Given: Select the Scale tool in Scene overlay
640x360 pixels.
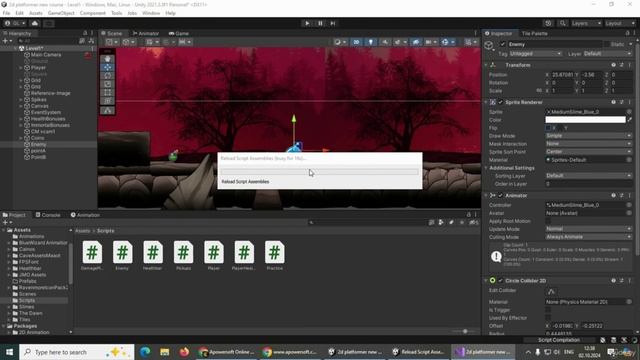Looking at the screenshot, I should 107,84.
